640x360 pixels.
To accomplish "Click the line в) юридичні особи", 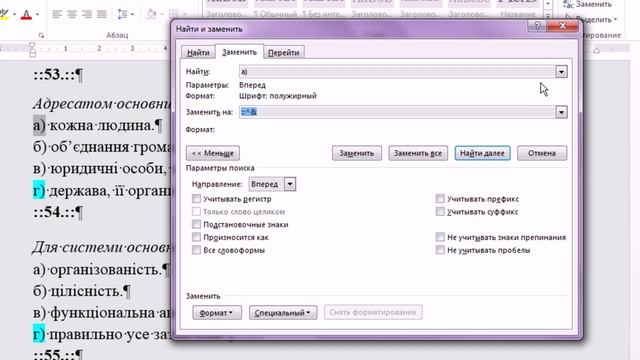I will click(x=102, y=168).
